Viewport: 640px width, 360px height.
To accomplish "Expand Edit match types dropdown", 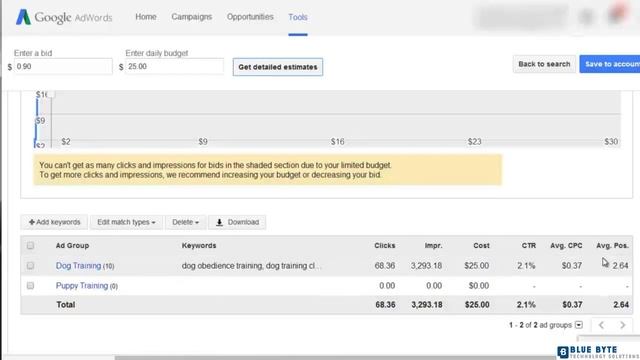I will click(126, 222).
